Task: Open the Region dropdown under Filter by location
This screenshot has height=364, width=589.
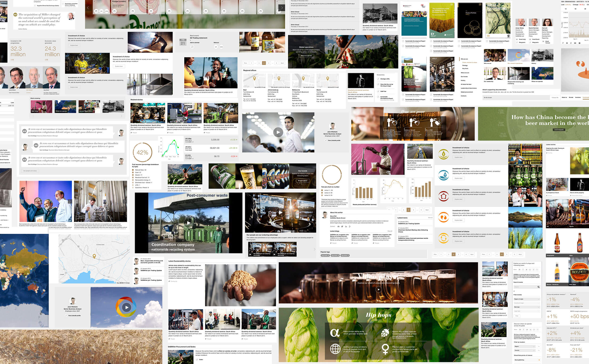Action: point(525,347)
